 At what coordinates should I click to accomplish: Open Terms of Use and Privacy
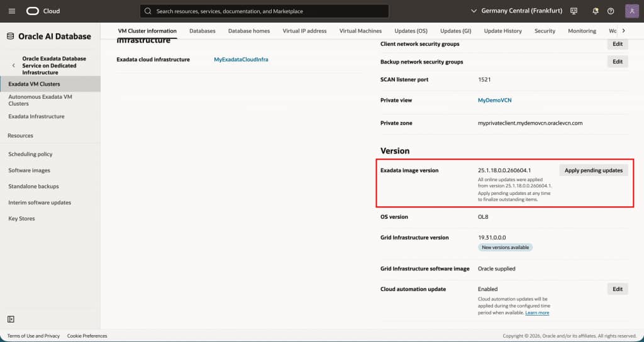click(33, 336)
